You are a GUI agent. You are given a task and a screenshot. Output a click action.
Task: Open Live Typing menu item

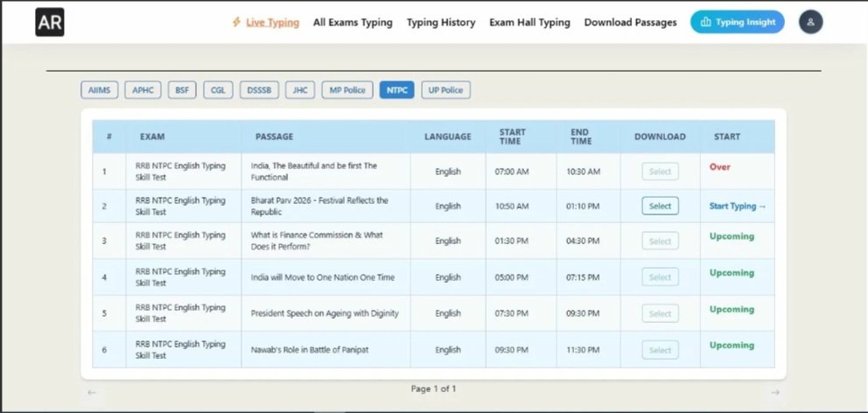pos(272,23)
